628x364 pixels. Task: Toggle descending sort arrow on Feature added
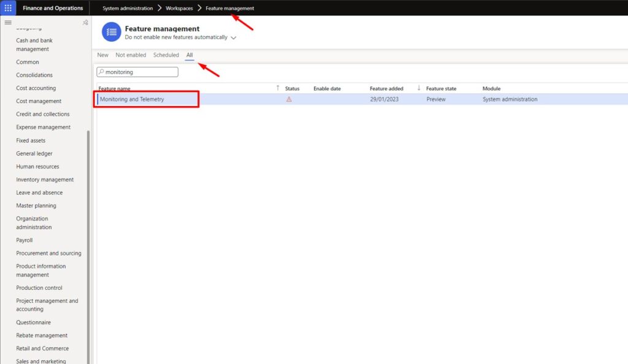pyautogui.click(x=417, y=88)
